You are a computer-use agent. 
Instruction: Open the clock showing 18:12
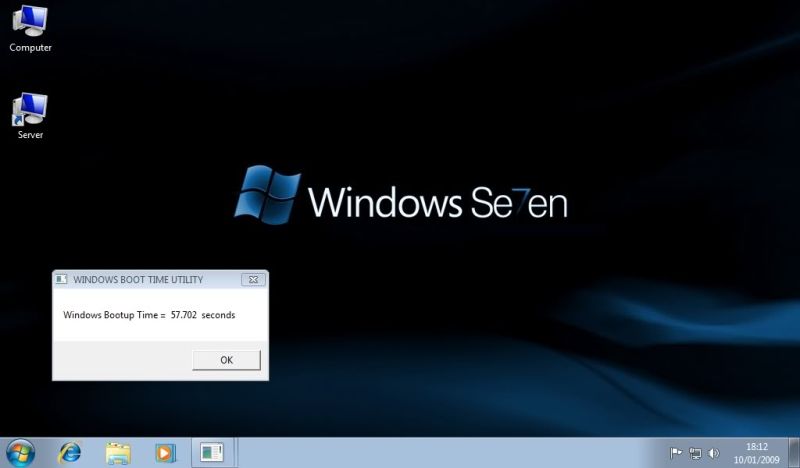tap(757, 453)
